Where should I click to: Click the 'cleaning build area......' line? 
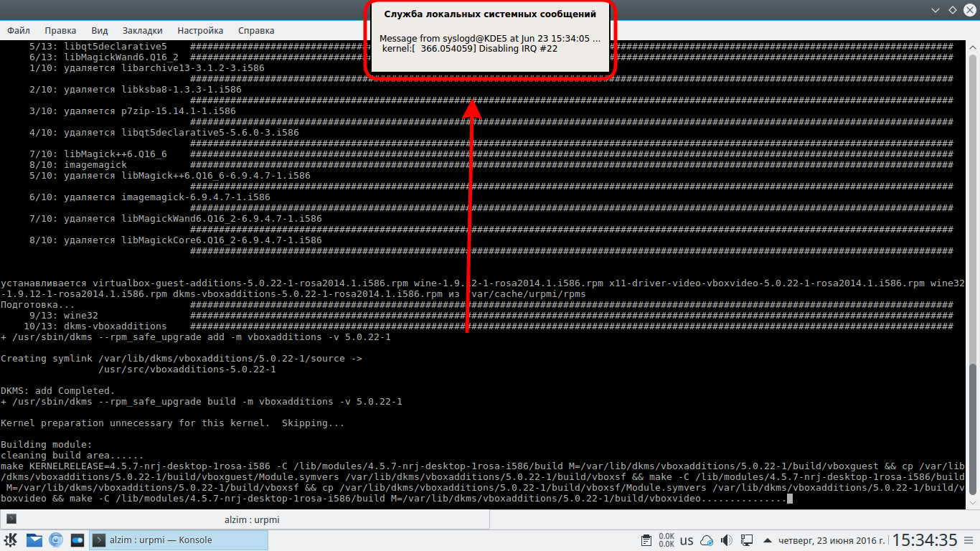click(x=72, y=456)
